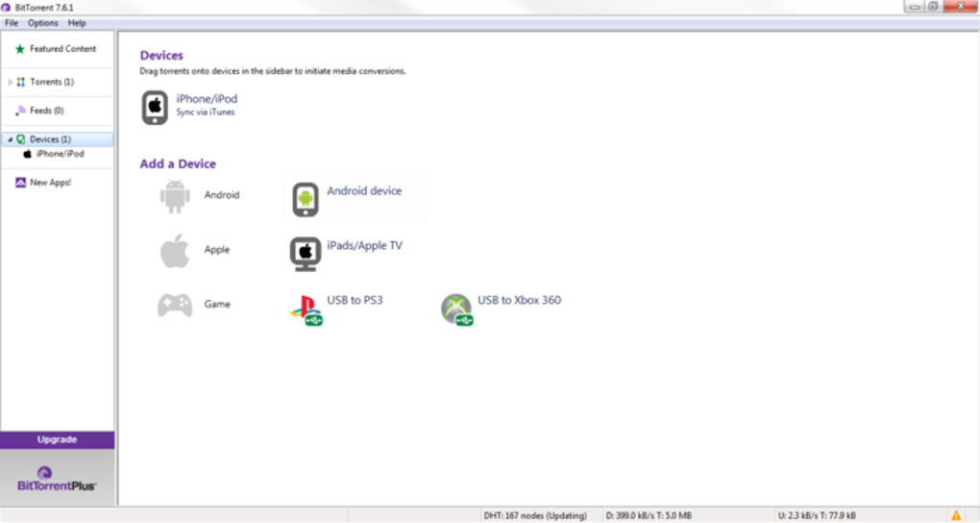The width and height of the screenshot is (980, 523).
Task: Select iPhone/iPod under Devices in sidebar
Action: (60, 154)
